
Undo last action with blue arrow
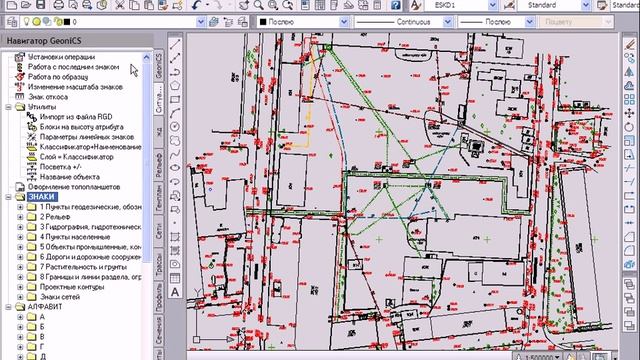pos(196,5)
